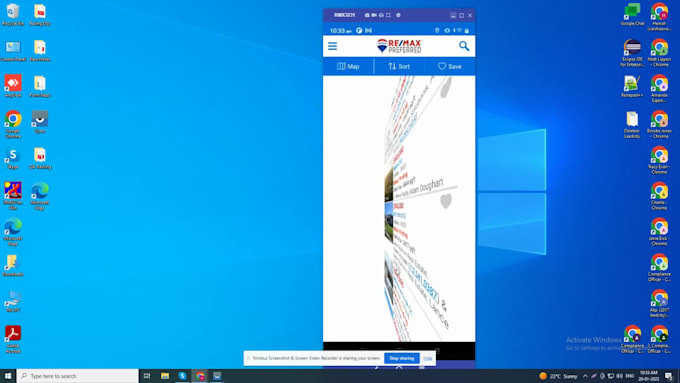Expand hidden system tray icons

point(585,376)
